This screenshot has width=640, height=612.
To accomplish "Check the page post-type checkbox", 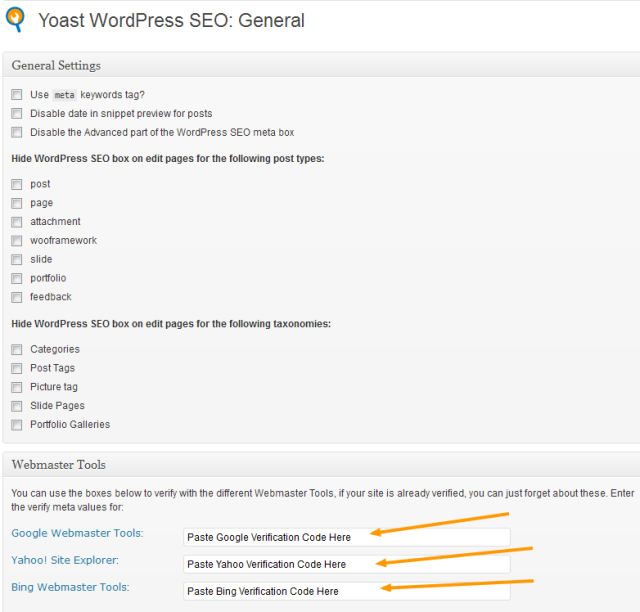I will pos(17,203).
